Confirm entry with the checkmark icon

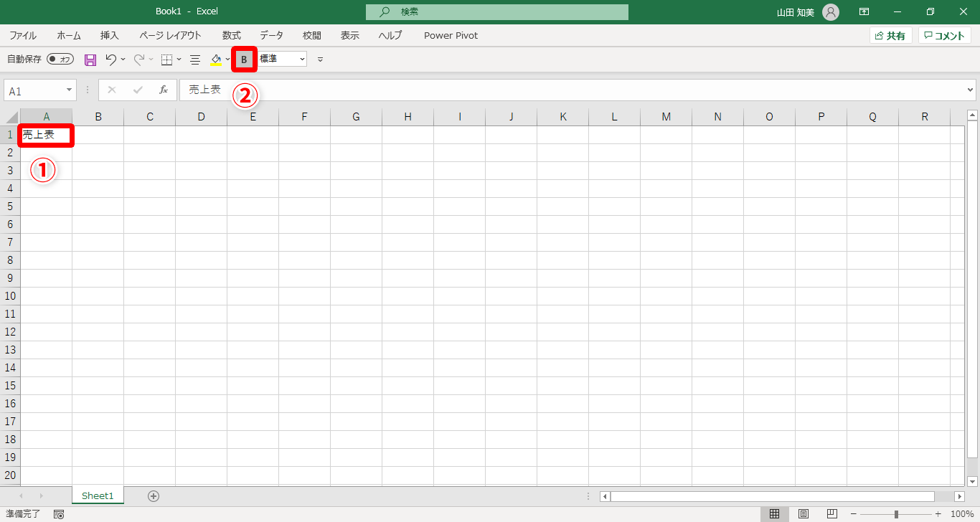(138, 90)
